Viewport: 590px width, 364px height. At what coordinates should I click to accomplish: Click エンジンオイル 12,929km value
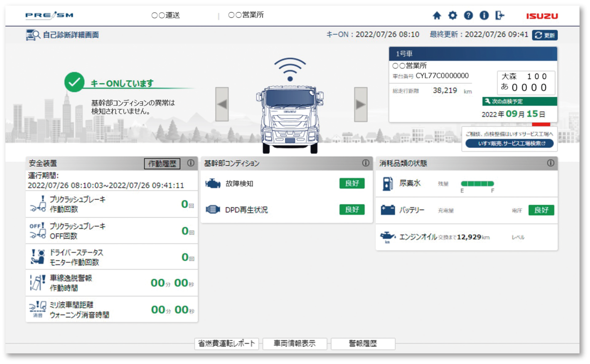[x=473, y=237]
